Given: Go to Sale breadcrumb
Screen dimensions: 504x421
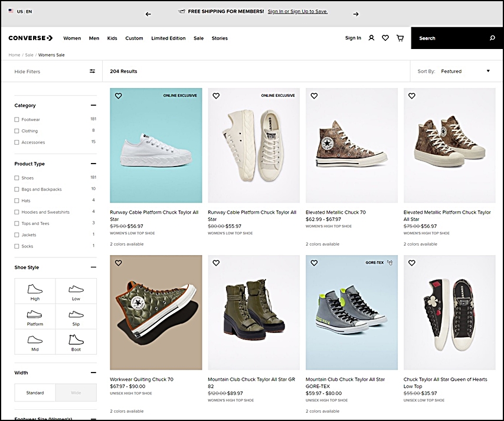Looking at the screenshot, I should (x=30, y=55).
